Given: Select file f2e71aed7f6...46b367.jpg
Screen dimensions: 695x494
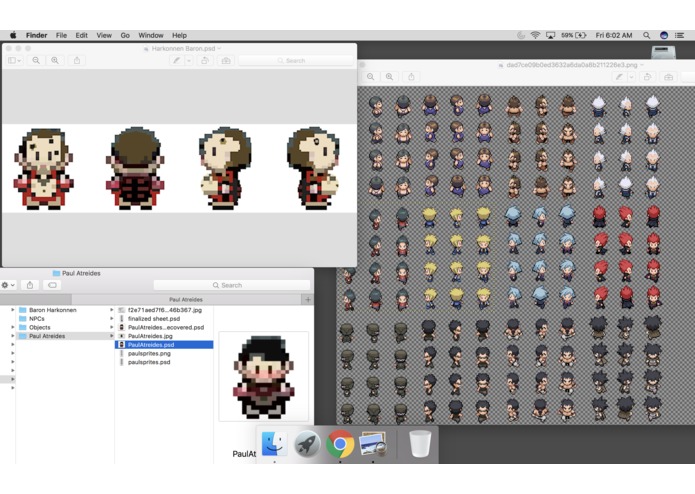Looking at the screenshot, I should point(164,310).
